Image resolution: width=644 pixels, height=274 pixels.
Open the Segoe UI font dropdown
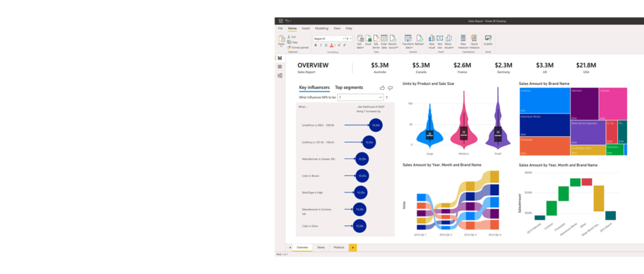click(329, 38)
